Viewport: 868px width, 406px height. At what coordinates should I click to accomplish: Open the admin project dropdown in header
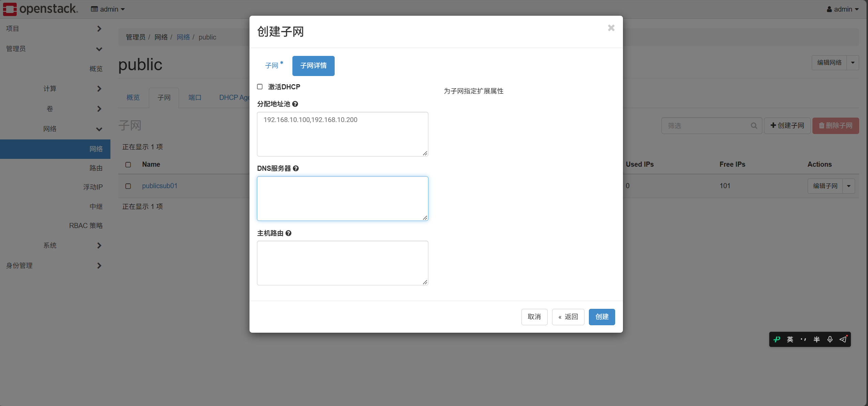click(108, 9)
